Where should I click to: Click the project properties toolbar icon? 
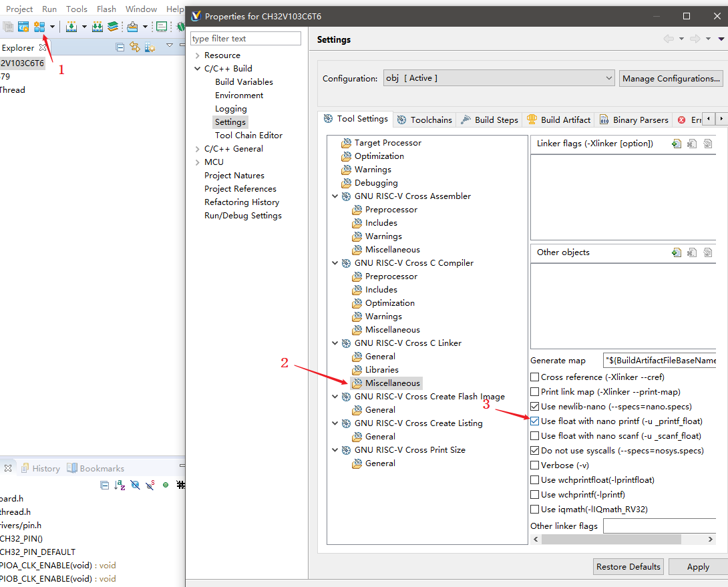39,27
